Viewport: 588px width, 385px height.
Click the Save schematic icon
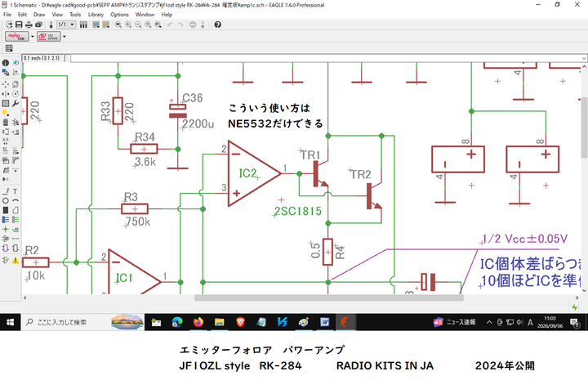point(19,25)
